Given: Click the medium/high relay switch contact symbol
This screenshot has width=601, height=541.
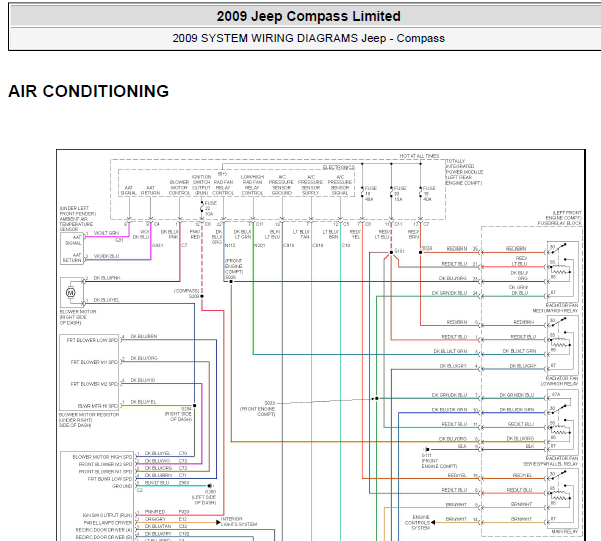Looking at the screenshot, I should pos(558,248).
